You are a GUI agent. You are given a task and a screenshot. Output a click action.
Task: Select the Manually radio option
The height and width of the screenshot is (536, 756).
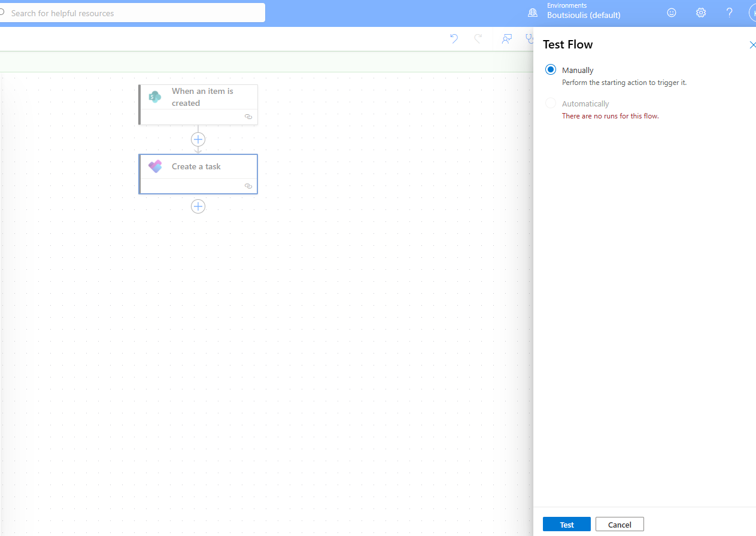point(551,70)
